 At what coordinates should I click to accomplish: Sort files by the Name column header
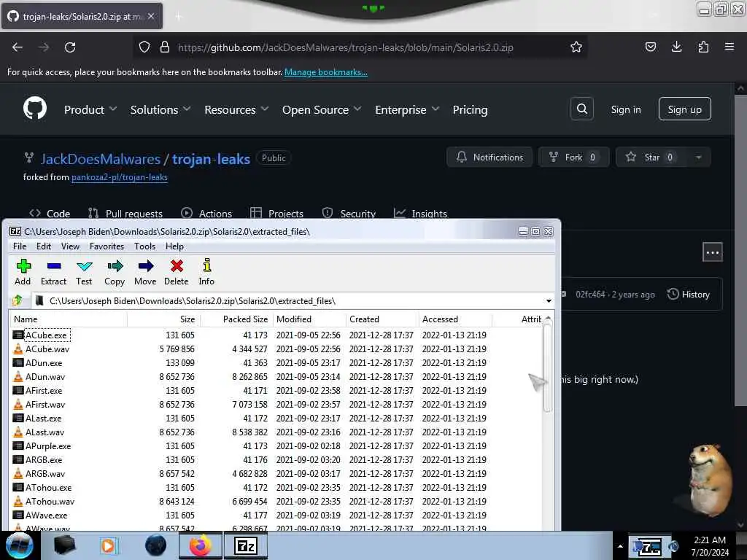(68, 319)
